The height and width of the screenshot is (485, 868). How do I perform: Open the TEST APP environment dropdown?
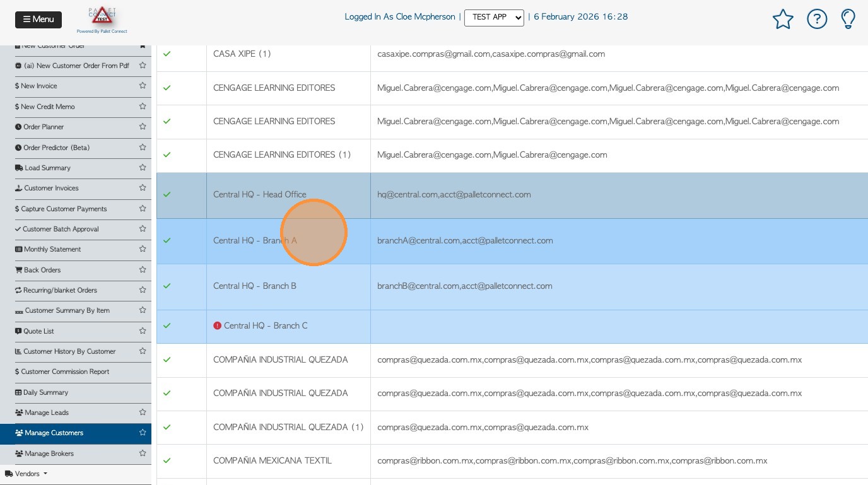pos(494,18)
